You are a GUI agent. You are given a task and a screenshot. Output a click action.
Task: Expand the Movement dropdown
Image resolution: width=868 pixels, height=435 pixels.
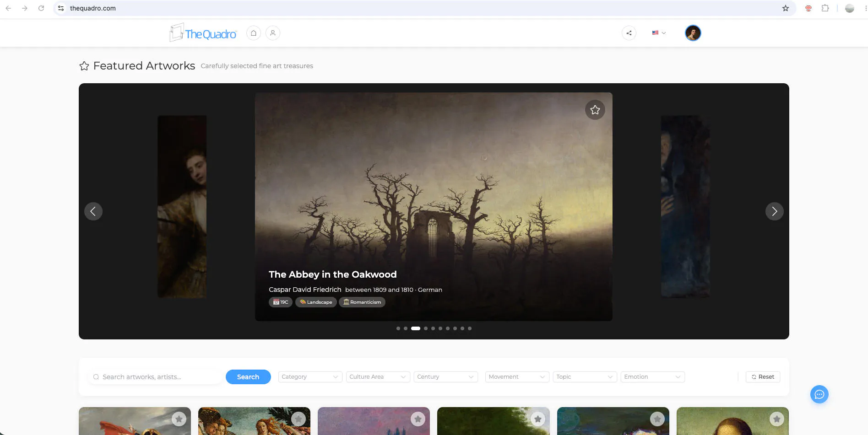(x=517, y=377)
